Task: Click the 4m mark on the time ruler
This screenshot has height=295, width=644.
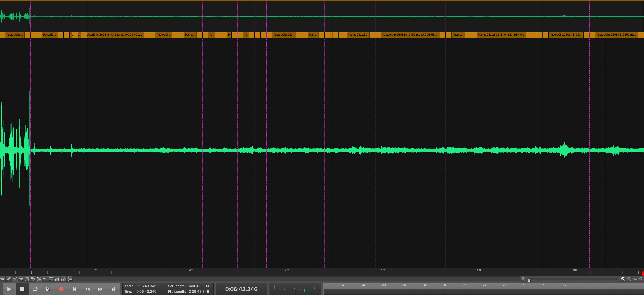Action: [x=383, y=270]
